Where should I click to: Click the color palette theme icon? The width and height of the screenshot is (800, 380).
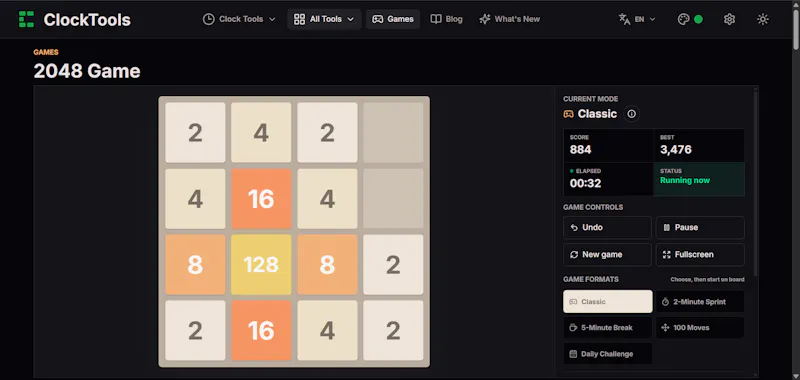tap(683, 19)
